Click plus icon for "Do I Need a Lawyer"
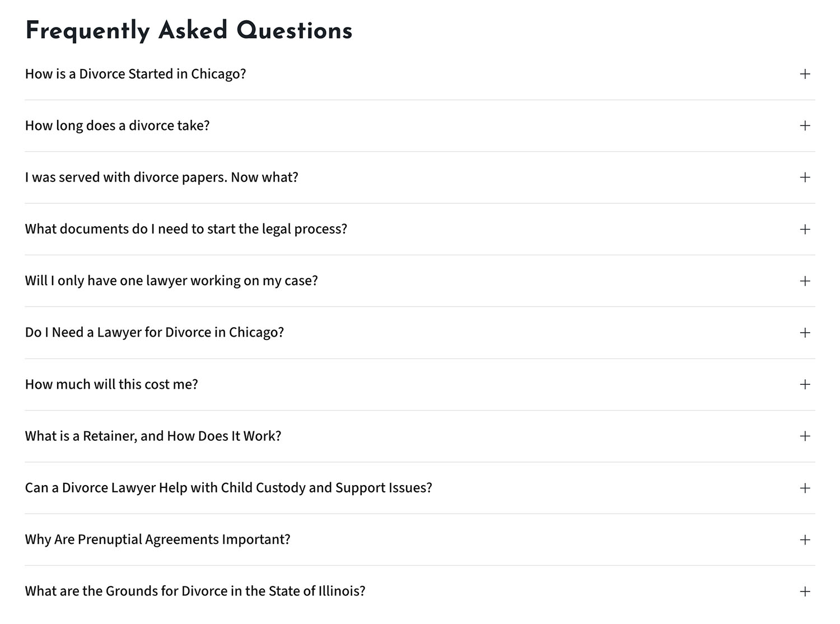 [805, 333]
